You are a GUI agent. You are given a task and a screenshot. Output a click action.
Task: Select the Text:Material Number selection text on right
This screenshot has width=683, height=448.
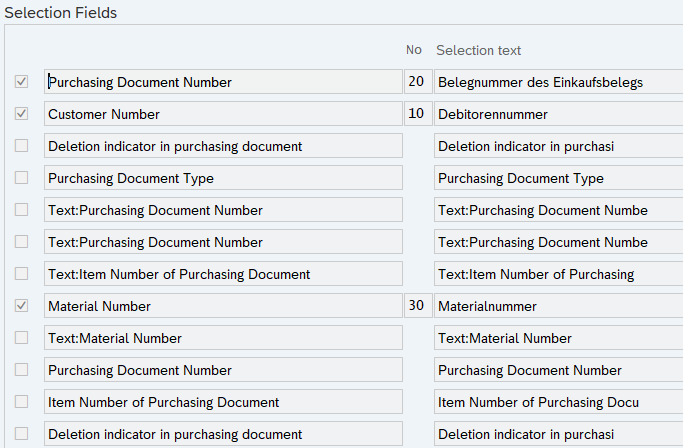(558, 338)
